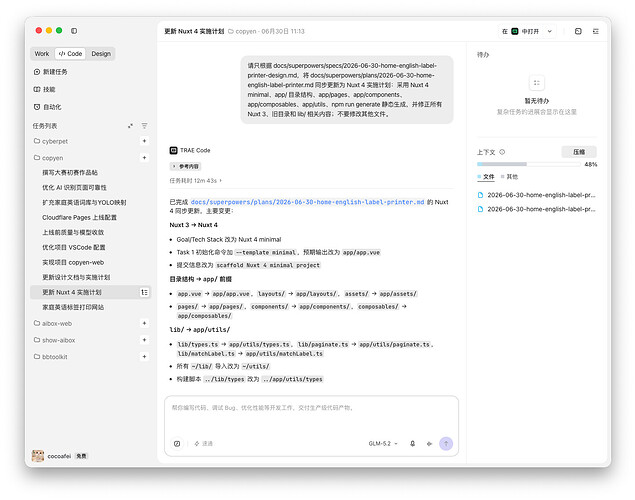Click the microphone voice input icon
The height and width of the screenshot is (500, 635).
coord(412,444)
